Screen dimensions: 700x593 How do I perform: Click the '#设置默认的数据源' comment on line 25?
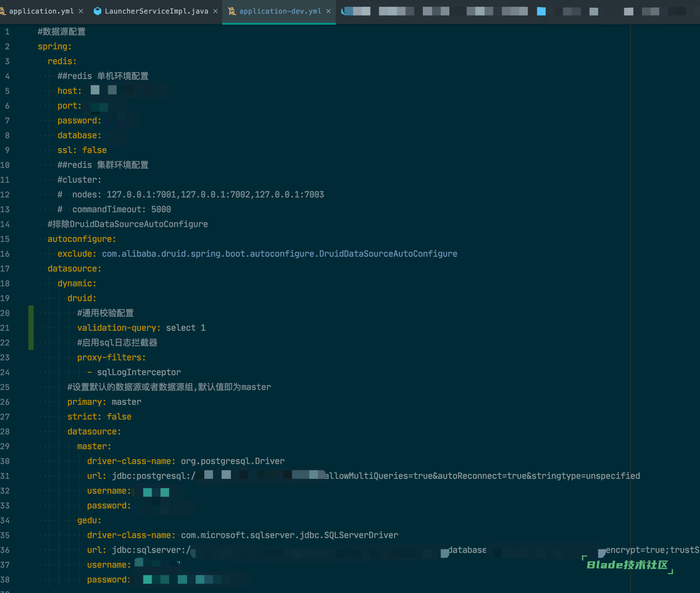pyautogui.click(x=169, y=387)
